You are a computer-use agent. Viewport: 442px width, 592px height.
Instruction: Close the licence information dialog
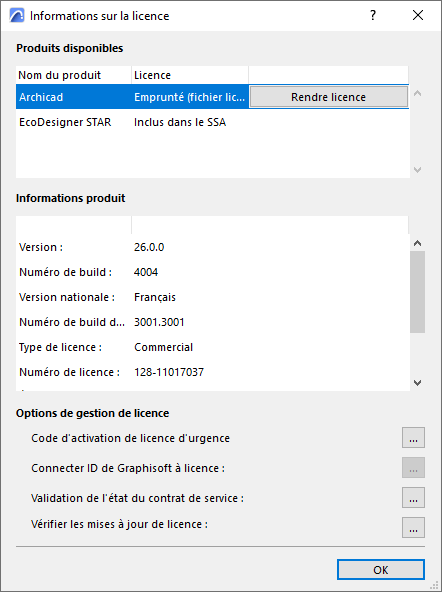tap(417, 15)
